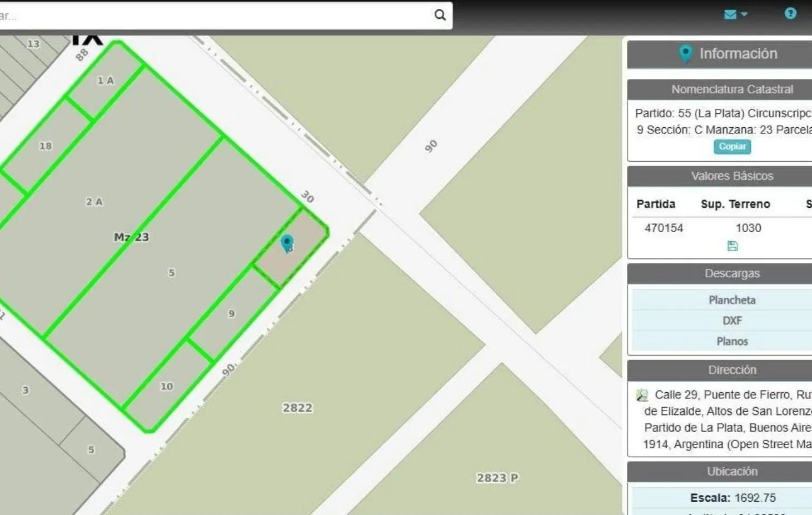Screen dimensions: 812x515
Task: Open the help question mark icon
Action: click(x=790, y=13)
